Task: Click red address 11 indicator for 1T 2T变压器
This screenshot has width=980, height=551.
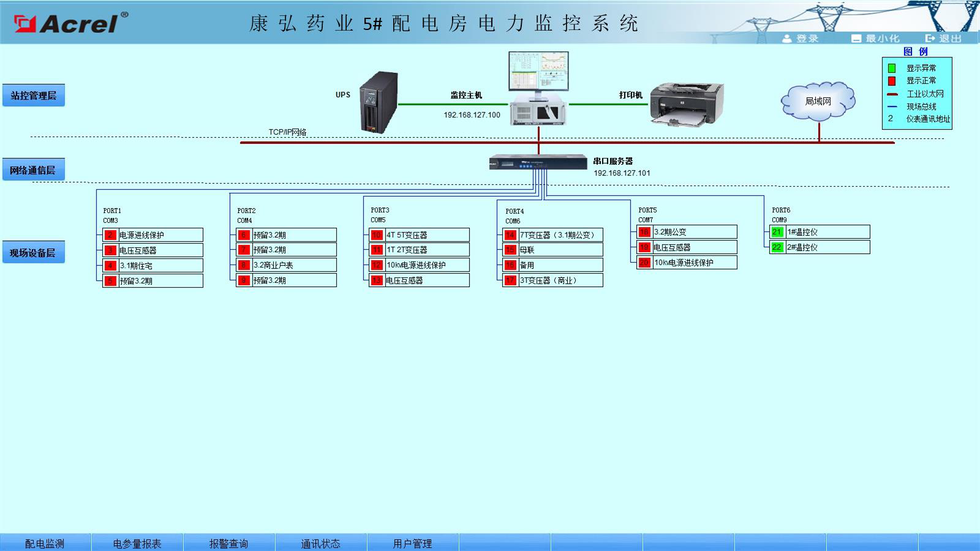Action: tap(377, 250)
